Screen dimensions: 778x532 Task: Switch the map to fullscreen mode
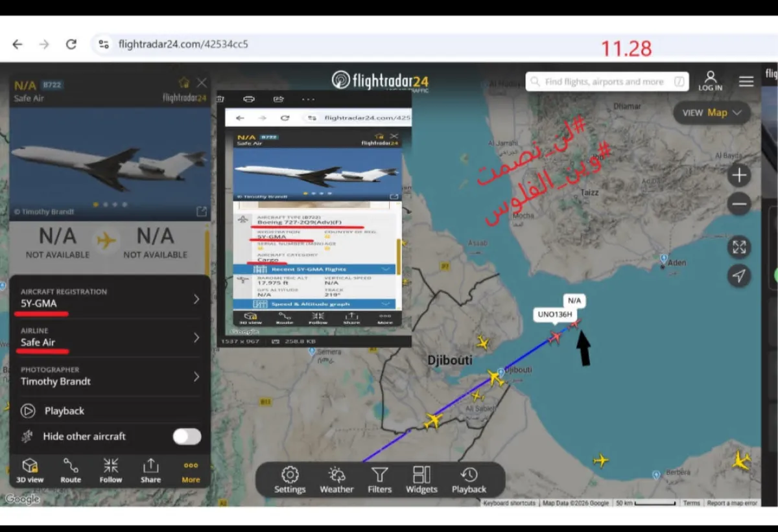[738, 247]
